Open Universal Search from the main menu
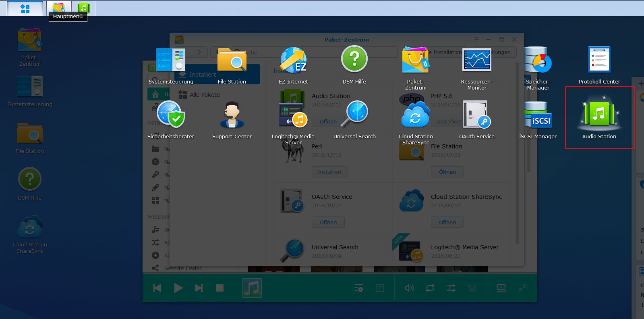This screenshot has width=644, height=319. (x=354, y=120)
